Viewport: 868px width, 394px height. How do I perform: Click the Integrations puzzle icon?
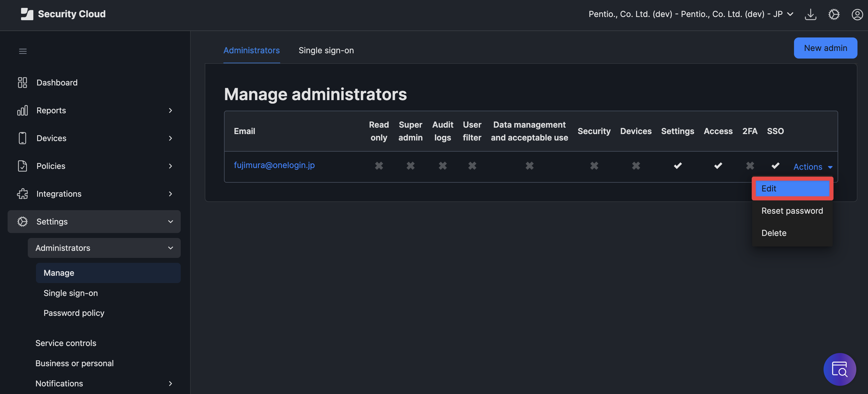coord(22,193)
